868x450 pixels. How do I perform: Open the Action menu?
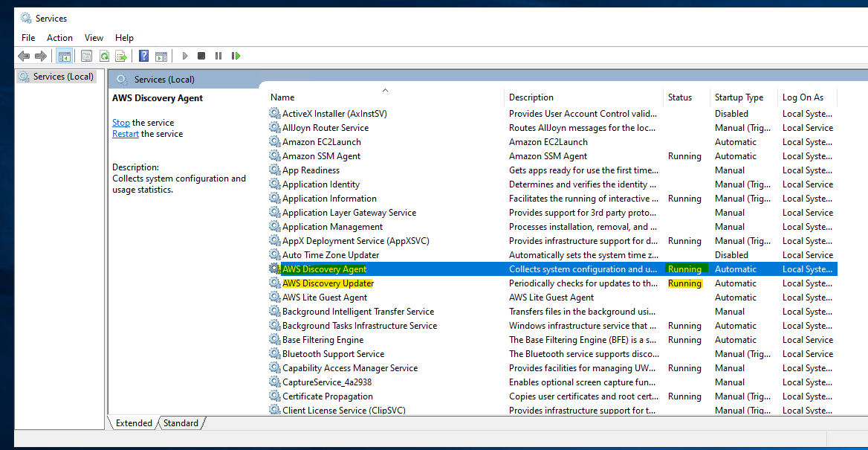point(59,38)
